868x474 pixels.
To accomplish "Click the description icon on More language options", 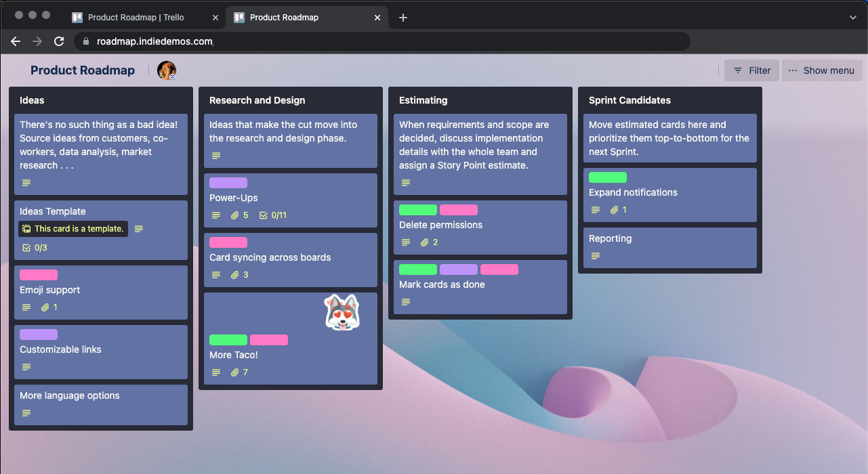I will (26, 413).
